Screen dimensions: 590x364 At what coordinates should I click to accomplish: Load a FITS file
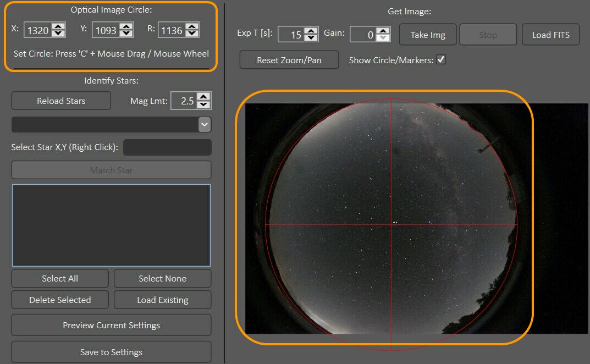point(550,34)
